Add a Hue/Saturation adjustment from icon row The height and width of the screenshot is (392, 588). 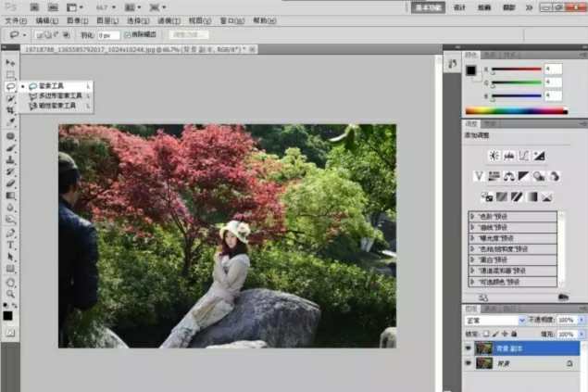(x=494, y=176)
